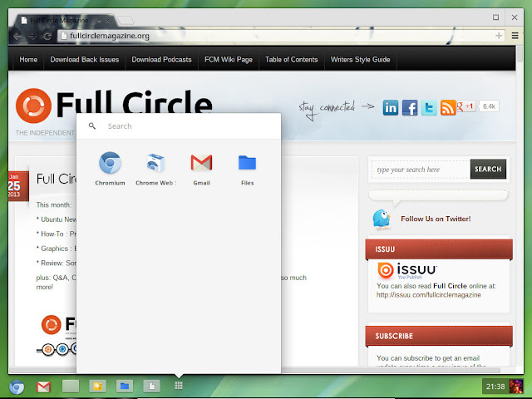The image size is (532, 399).
Task: Go to FCM Wiki Page
Action: [x=229, y=60]
